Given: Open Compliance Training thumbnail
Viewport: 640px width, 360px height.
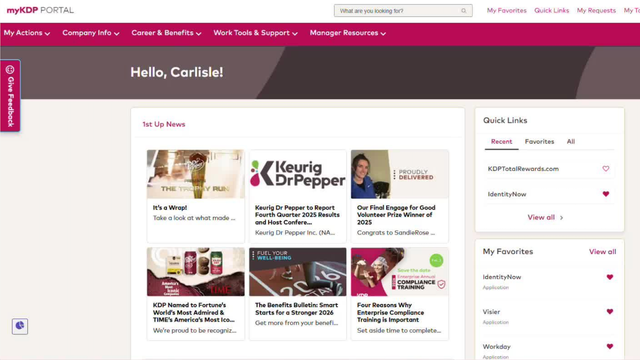Looking at the screenshot, I should pos(400,271).
